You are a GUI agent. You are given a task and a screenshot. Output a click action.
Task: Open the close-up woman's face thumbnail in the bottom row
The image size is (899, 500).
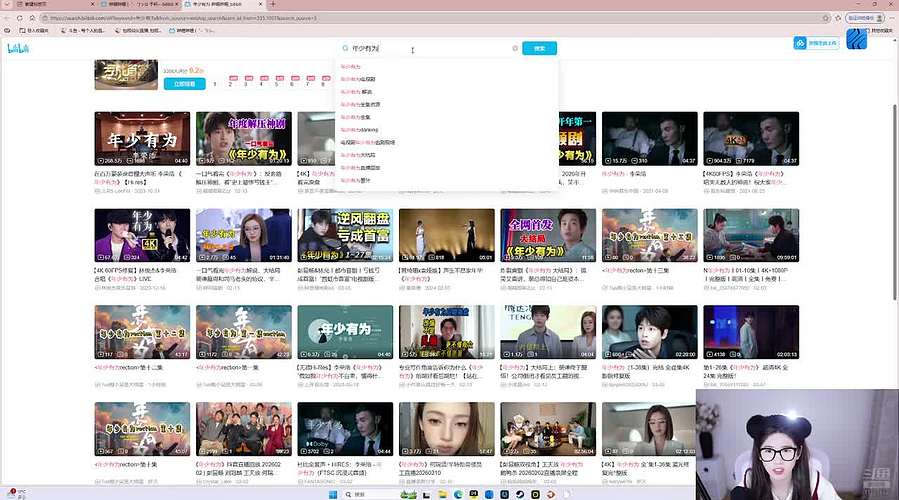click(x=447, y=429)
